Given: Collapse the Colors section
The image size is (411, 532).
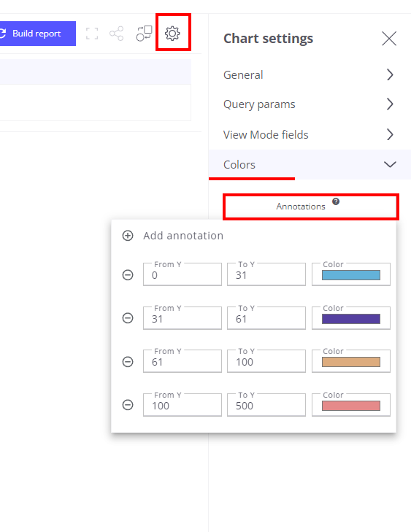Looking at the screenshot, I should [310, 164].
